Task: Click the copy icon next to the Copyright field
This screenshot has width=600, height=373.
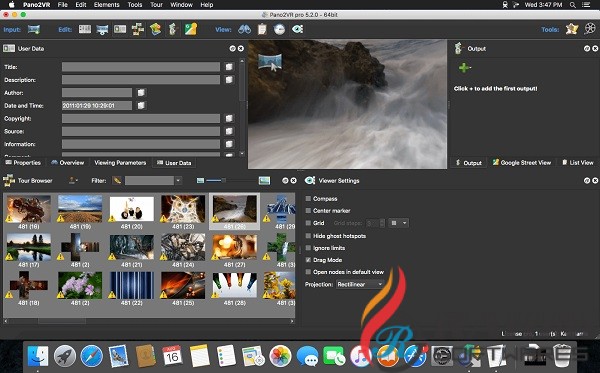Action: click(x=229, y=119)
